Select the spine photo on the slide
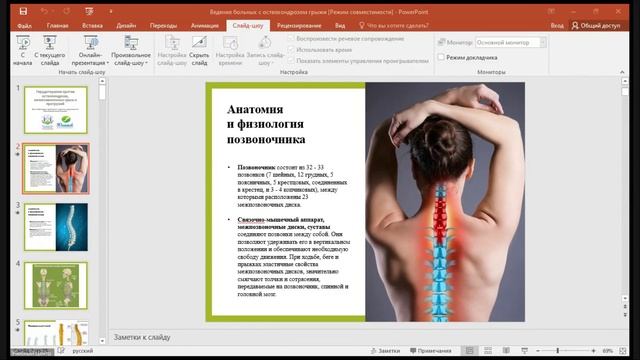 (445, 202)
